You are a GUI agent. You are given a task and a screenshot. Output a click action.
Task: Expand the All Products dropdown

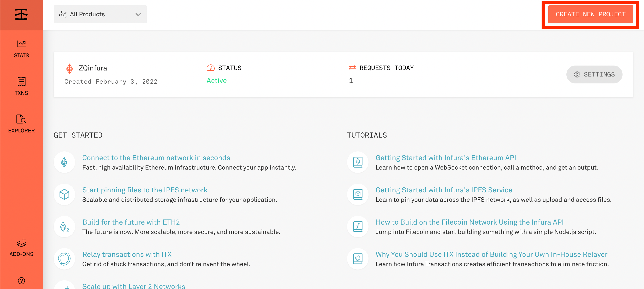[100, 14]
